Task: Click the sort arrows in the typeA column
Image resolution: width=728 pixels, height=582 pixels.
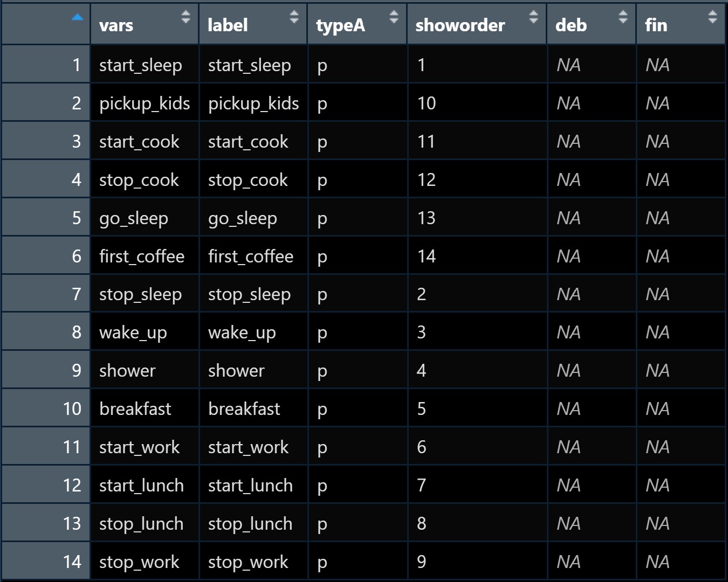Action: (x=394, y=17)
